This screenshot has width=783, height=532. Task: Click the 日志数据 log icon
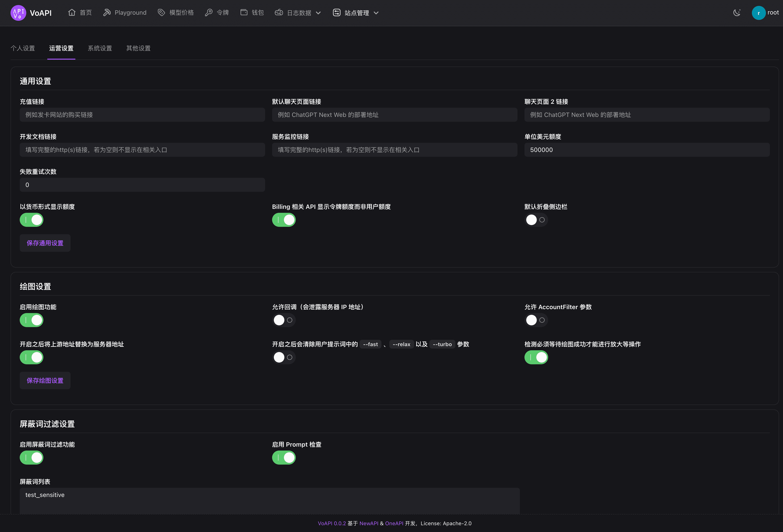tap(279, 12)
